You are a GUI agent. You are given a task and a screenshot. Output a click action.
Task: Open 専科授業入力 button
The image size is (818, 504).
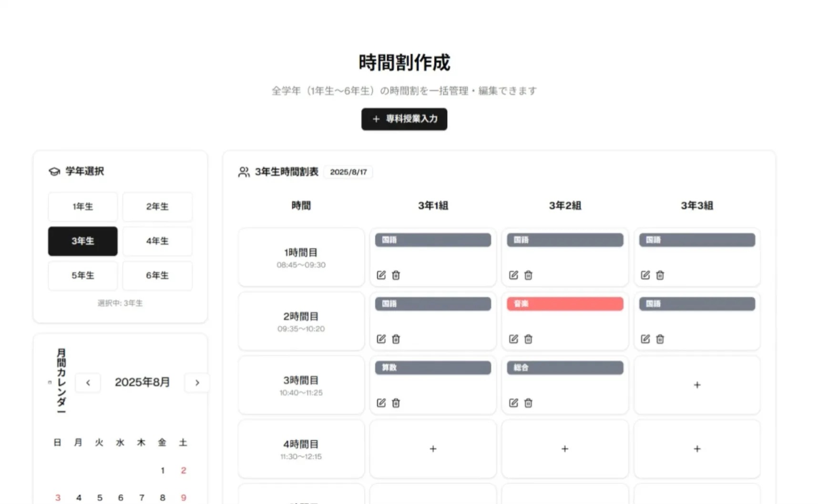(x=404, y=119)
